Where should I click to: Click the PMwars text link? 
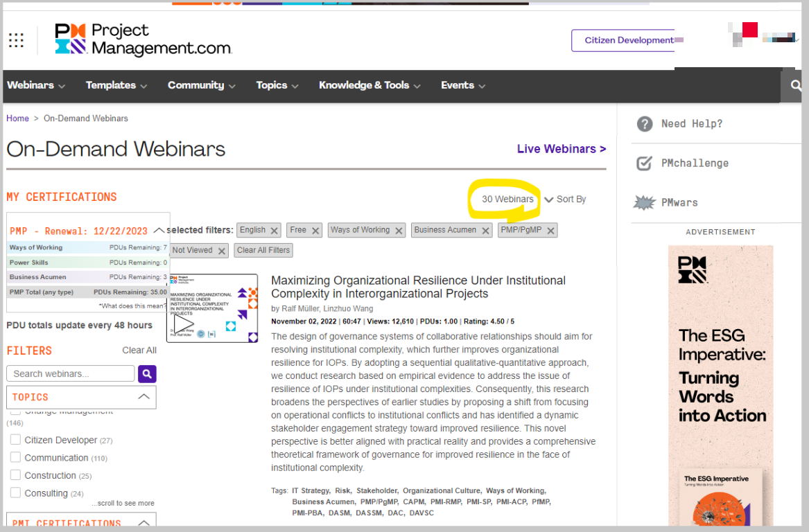[x=679, y=202]
